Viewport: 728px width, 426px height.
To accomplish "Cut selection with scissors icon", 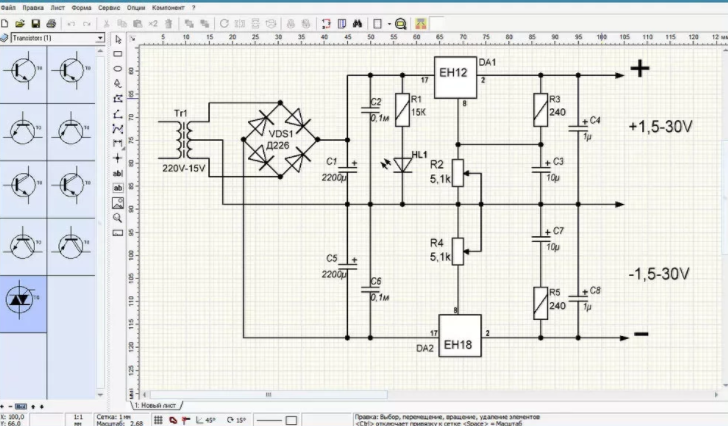I will click(106, 23).
